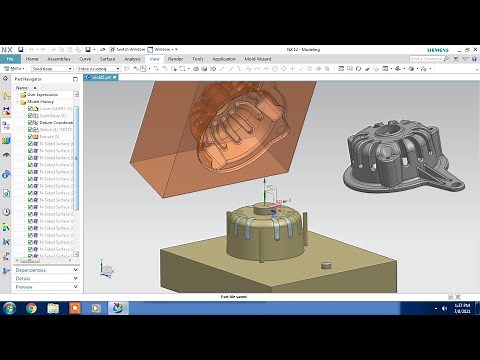Viewport: 480px width, 360px height.
Task: Switch to the Analysis ribbon tab
Action: click(132, 59)
